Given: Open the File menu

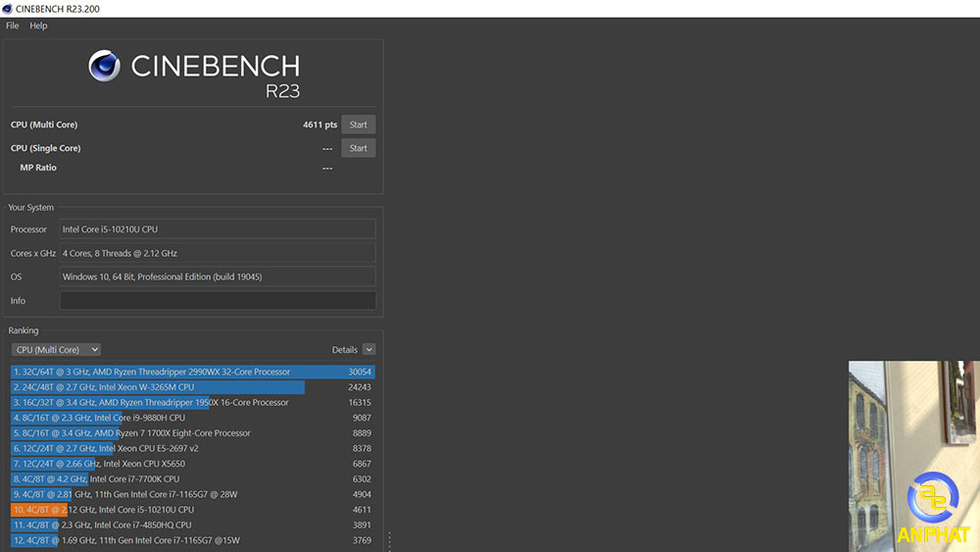Looking at the screenshot, I should pyautogui.click(x=12, y=25).
